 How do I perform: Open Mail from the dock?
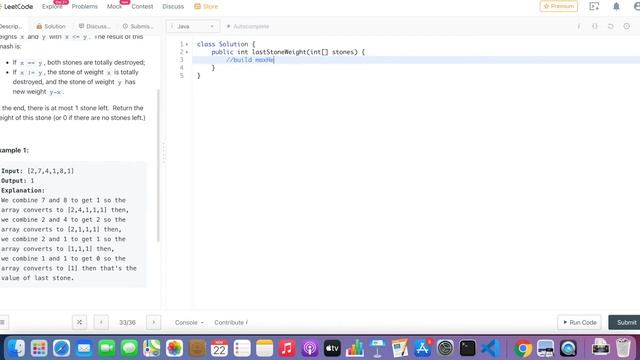point(84,349)
